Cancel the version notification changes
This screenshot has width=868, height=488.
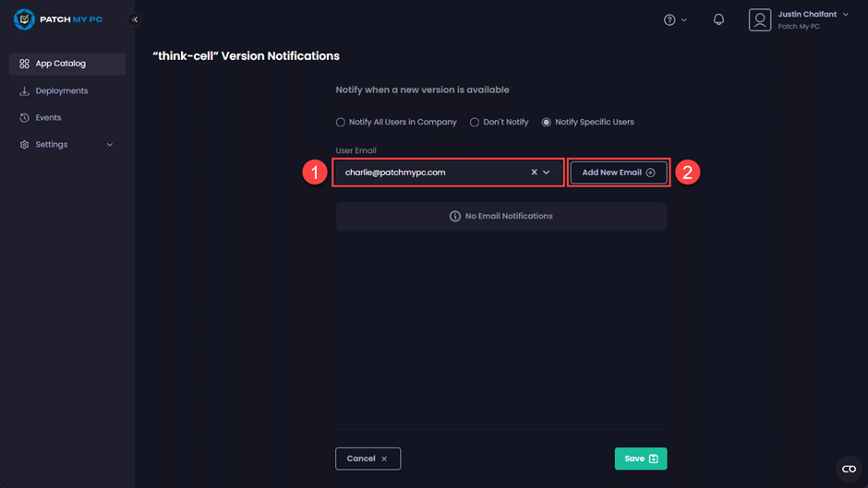click(368, 458)
